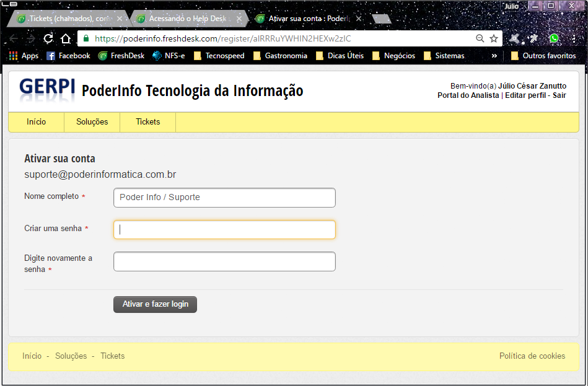Image resolution: width=588 pixels, height=386 pixels.
Task: Open the Dicas Úteis bookmarks folder
Action: 340,56
